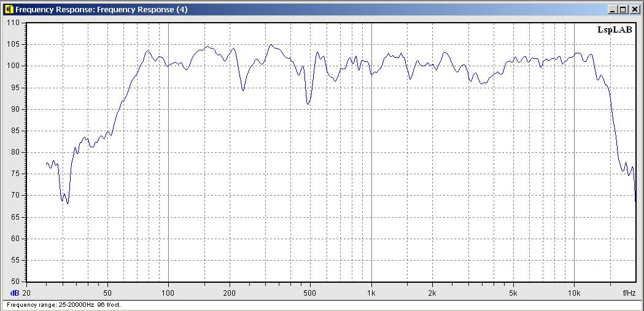Click the '20' frequency axis label
This screenshot has width=644, height=311.
(26, 293)
